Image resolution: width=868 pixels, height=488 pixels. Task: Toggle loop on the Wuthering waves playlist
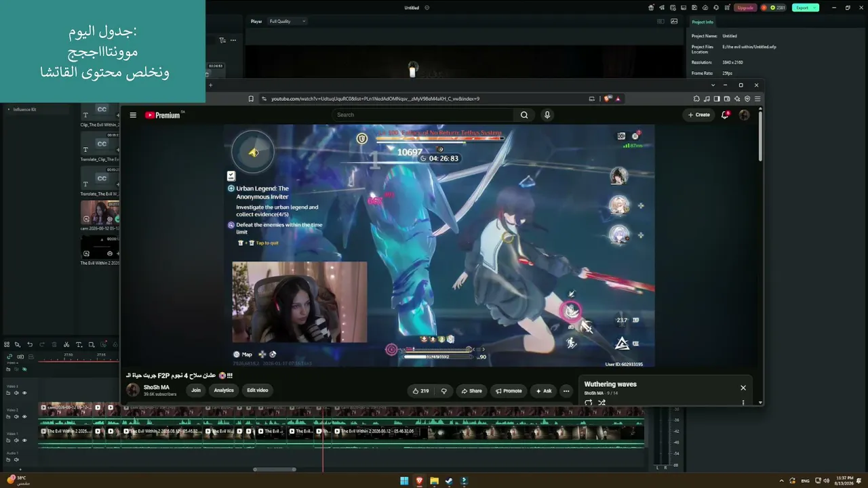[x=588, y=403]
